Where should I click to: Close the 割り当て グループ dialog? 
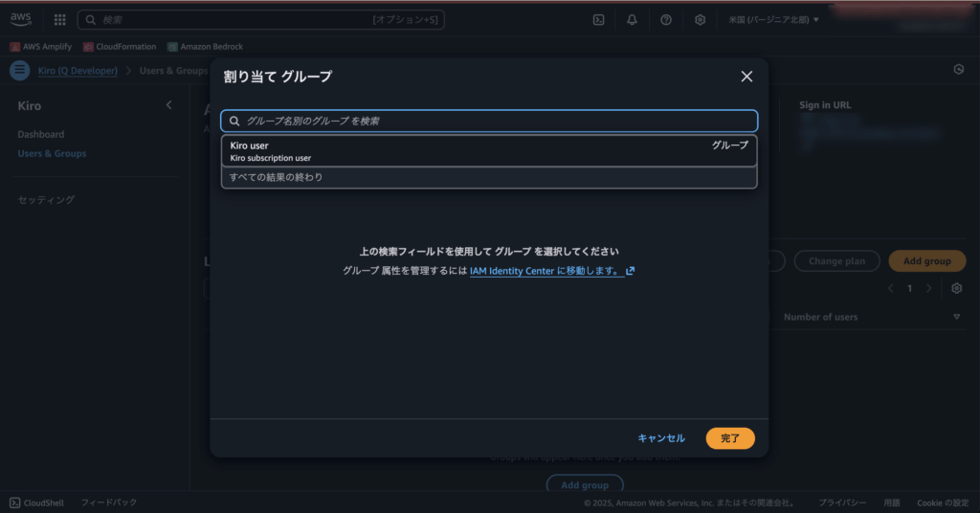pos(746,77)
